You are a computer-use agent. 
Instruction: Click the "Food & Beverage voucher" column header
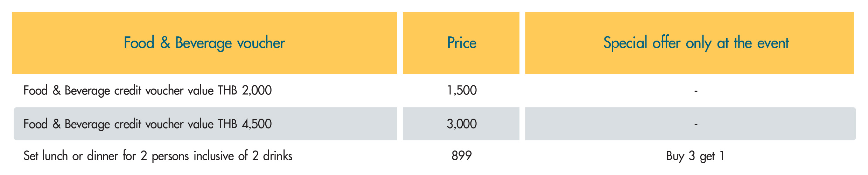(x=204, y=43)
